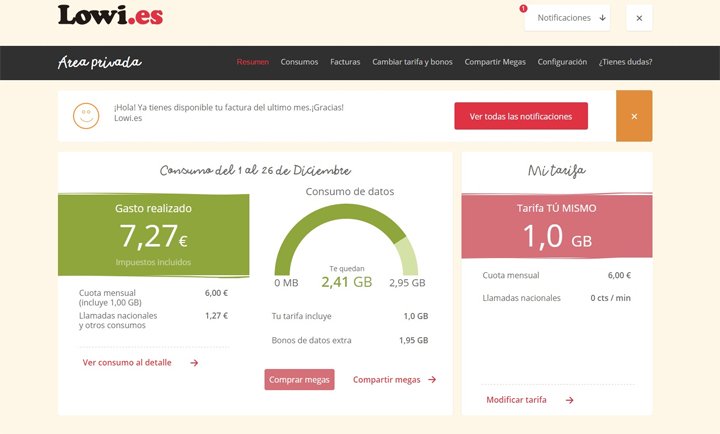Click the Bonos de datos extra row

[350, 340]
